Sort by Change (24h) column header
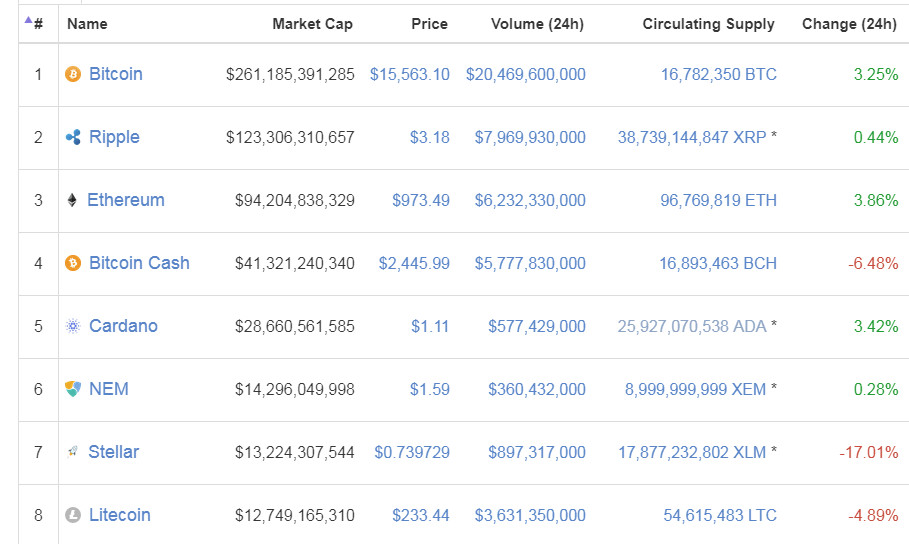909x544 pixels. (849, 24)
